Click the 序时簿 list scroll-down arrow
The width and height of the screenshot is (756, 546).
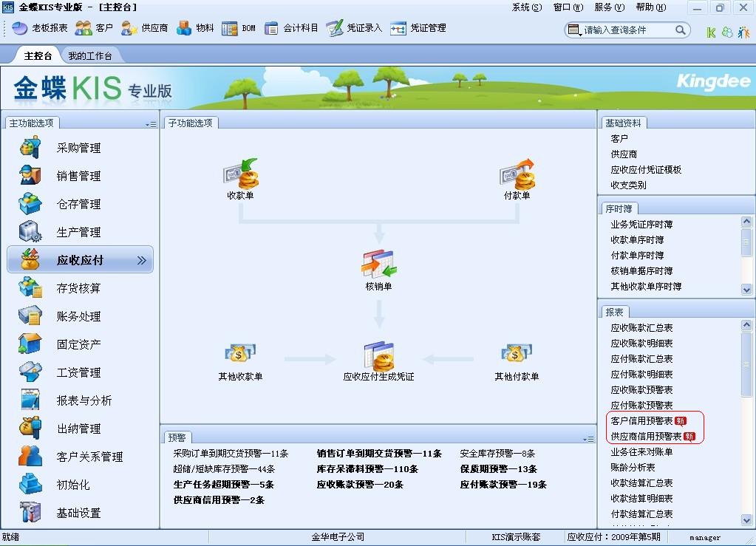pyautogui.click(x=746, y=290)
